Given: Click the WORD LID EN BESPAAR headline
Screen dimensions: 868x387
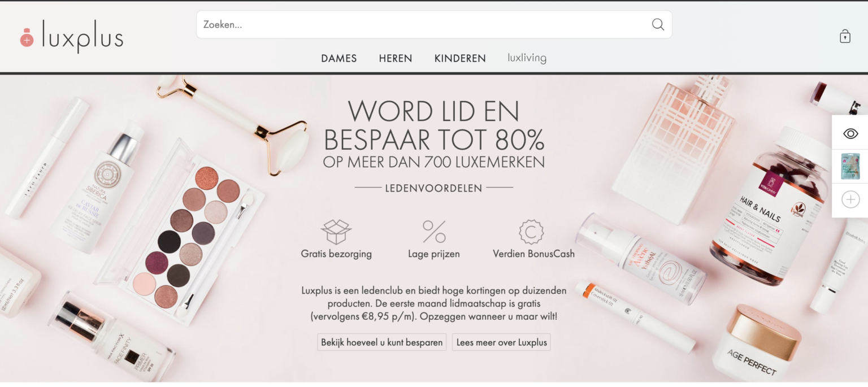Looking at the screenshot, I should pos(434,125).
